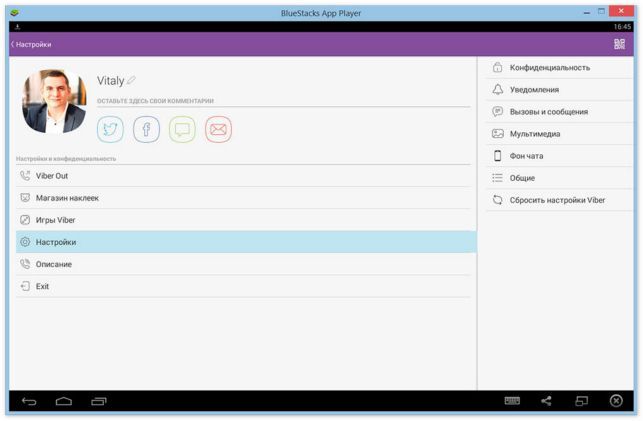Click the lock icon next to Конфиденциальность
Screen dimensions: 643x421
pos(497,67)
